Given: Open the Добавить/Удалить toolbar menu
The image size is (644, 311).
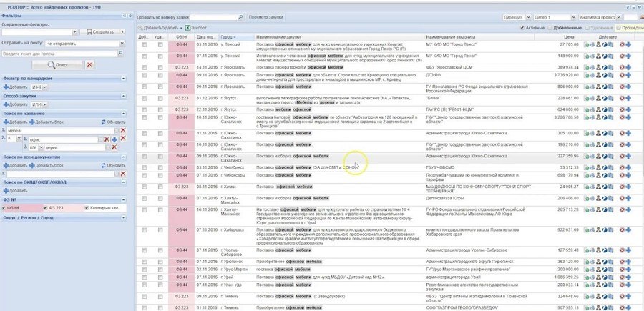Looking at the screenshot, I should (x=160, y=28).
